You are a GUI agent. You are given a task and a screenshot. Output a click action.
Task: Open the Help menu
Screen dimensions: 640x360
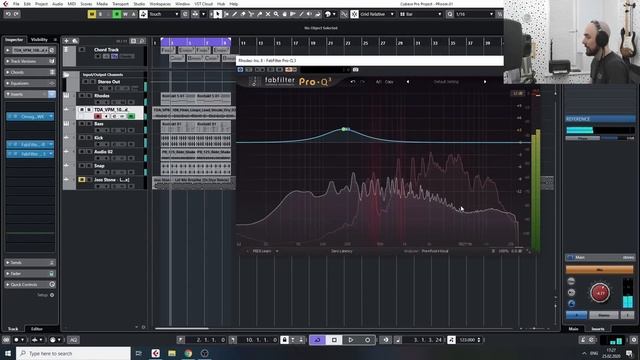233,4
